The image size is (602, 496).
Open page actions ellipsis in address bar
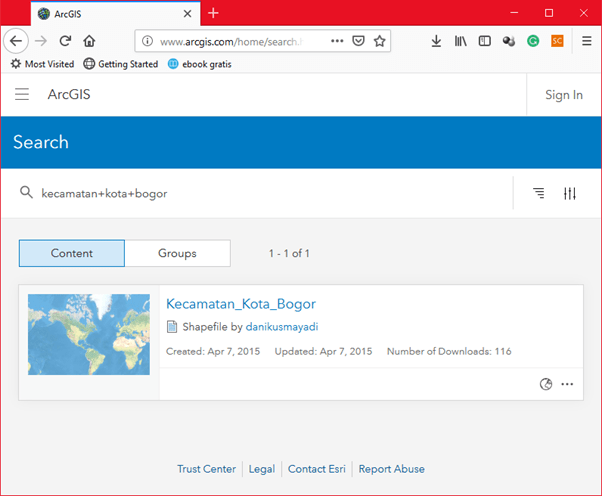click(336, 41)
